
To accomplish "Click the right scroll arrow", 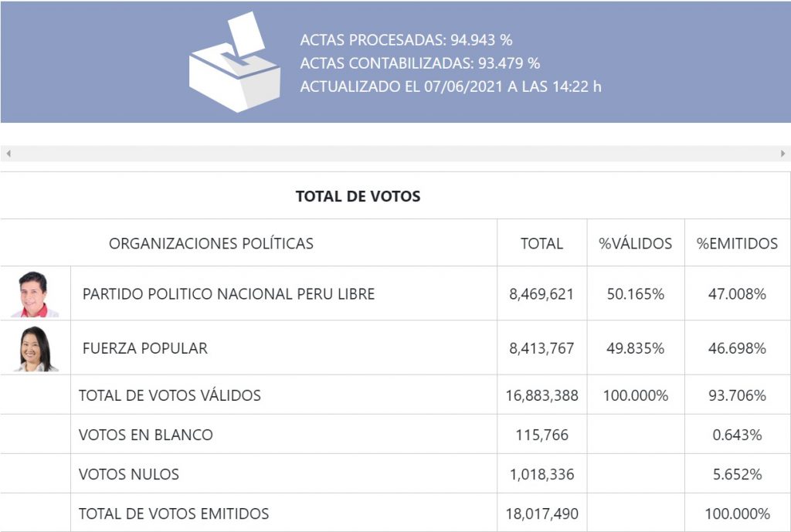I will [x=783, y=154].
